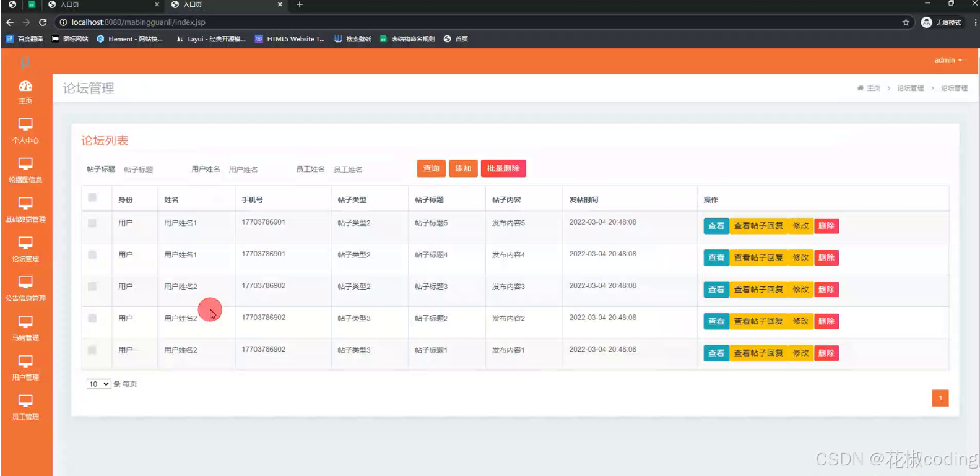Focus the 帖子标题 search input

click(152, 169)
